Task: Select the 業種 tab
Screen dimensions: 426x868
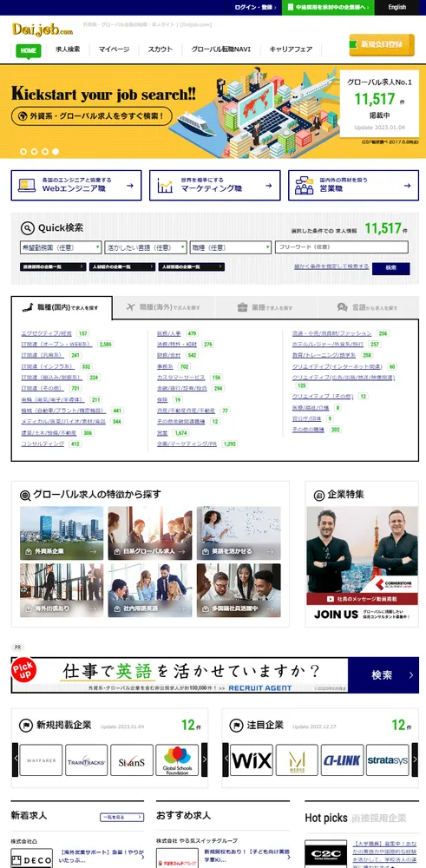Action: [266, 307]
